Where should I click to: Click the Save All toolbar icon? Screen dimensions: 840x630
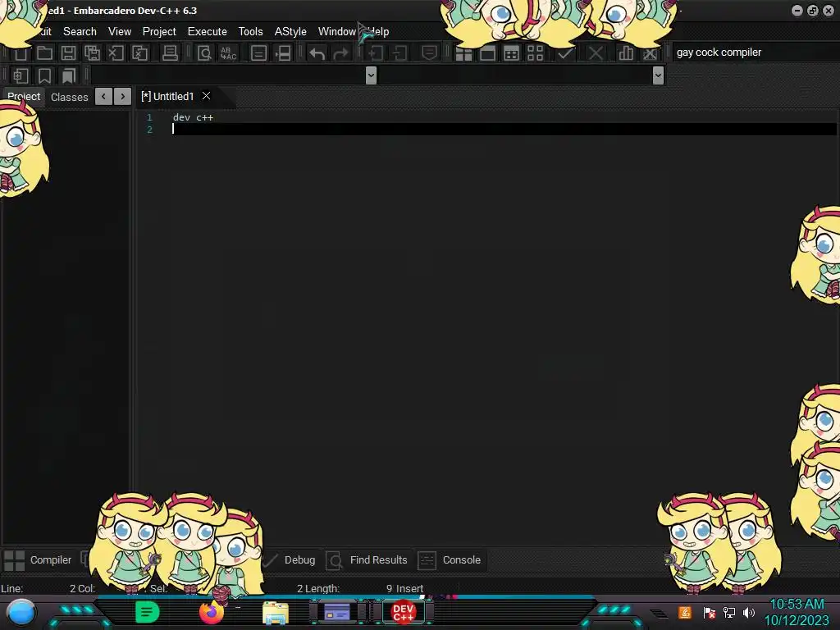(x=92, y=52)
